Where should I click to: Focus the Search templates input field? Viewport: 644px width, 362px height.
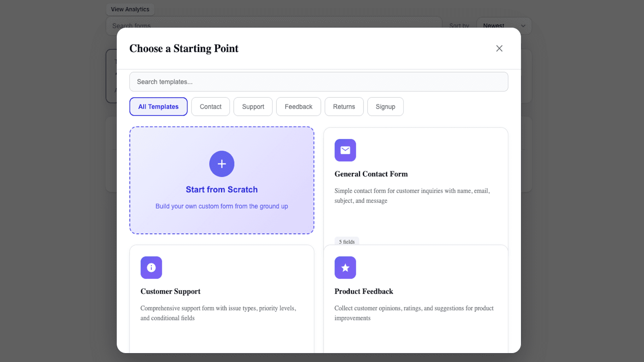(318, 82)
